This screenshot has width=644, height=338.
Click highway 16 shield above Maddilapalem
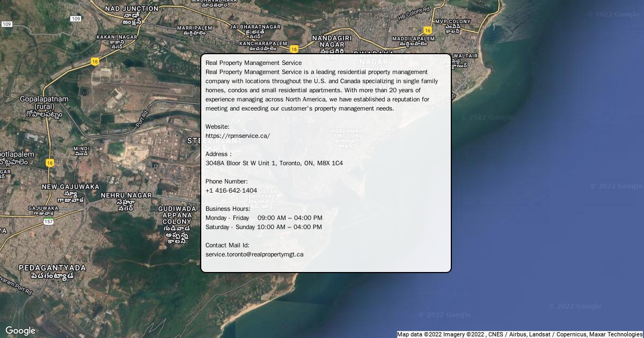[x=428, y=31]
